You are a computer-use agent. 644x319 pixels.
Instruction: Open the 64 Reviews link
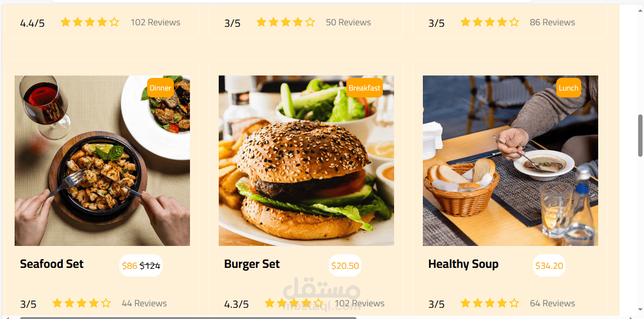pos(552,303)
